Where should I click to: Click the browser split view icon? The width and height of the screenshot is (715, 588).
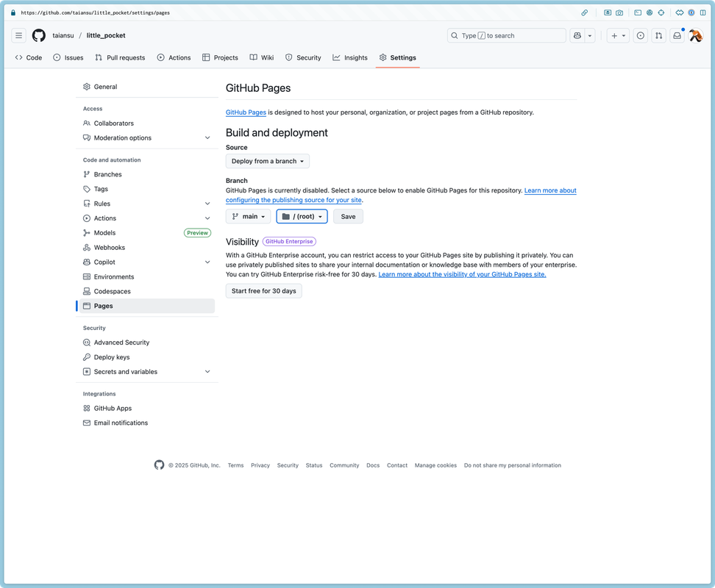point(703,12)
